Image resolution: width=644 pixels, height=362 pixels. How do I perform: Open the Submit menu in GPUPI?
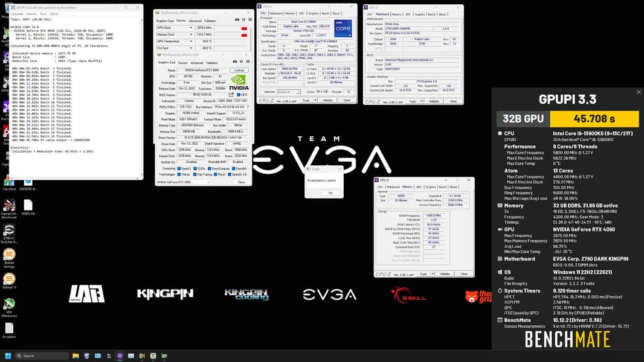coord(31,14)
